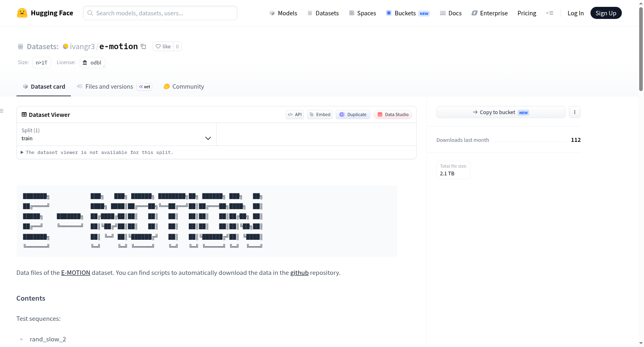This screenshot has width=644, height=347.
Task: Click the Contents heading
Action: point(31,298)
